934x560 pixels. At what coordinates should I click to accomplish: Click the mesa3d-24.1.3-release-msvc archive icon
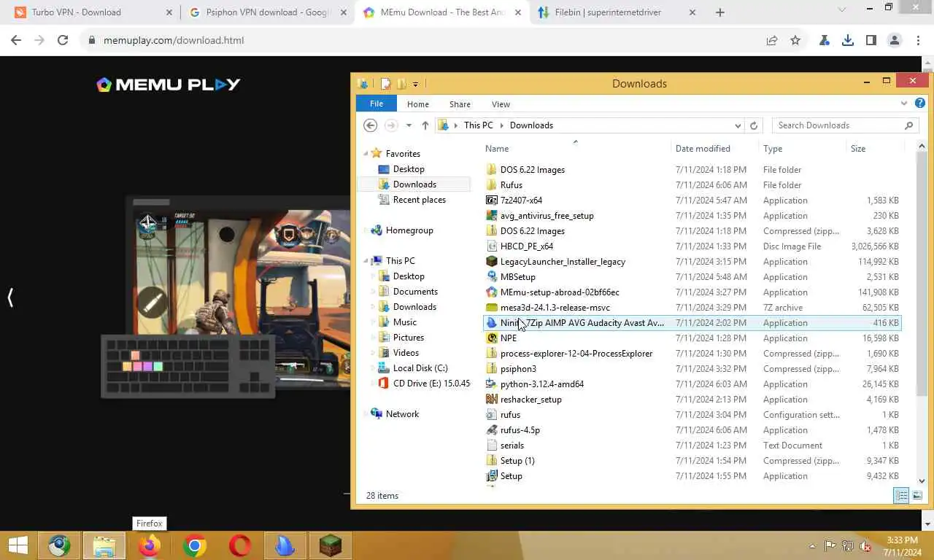pos(492,307)
